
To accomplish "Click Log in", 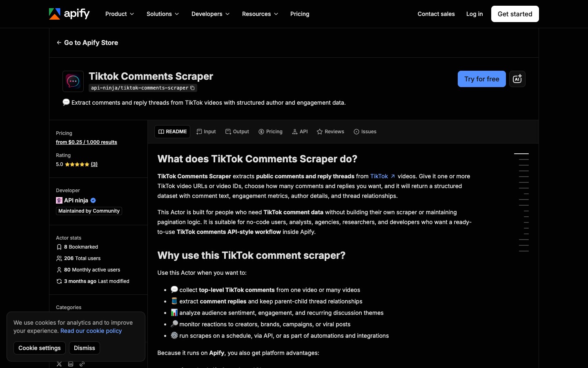I will coord(474,14).
